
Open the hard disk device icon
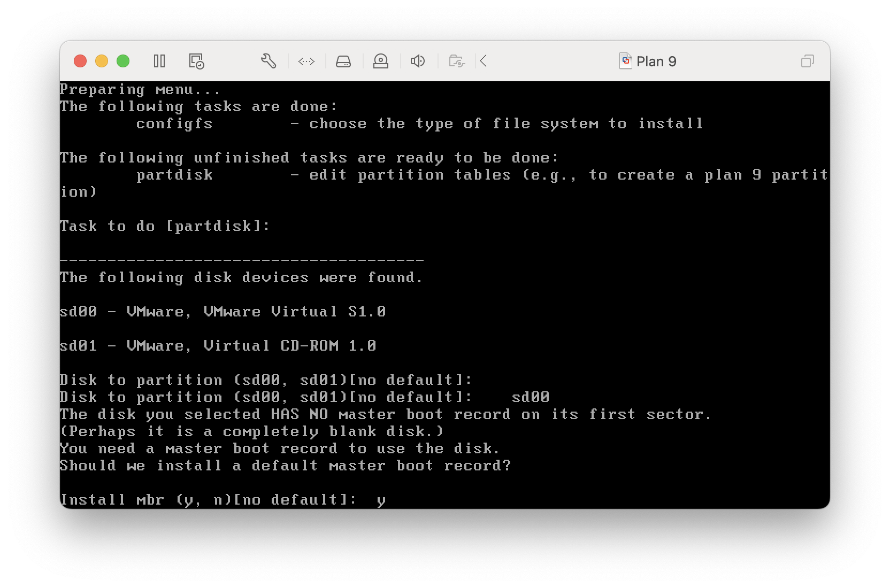343,61
